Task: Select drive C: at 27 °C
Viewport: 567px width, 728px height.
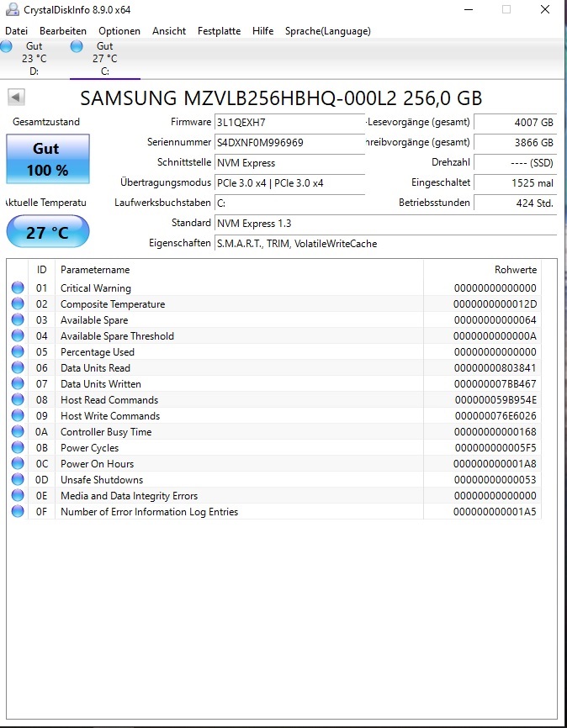Action: click(x=105, y=59)
